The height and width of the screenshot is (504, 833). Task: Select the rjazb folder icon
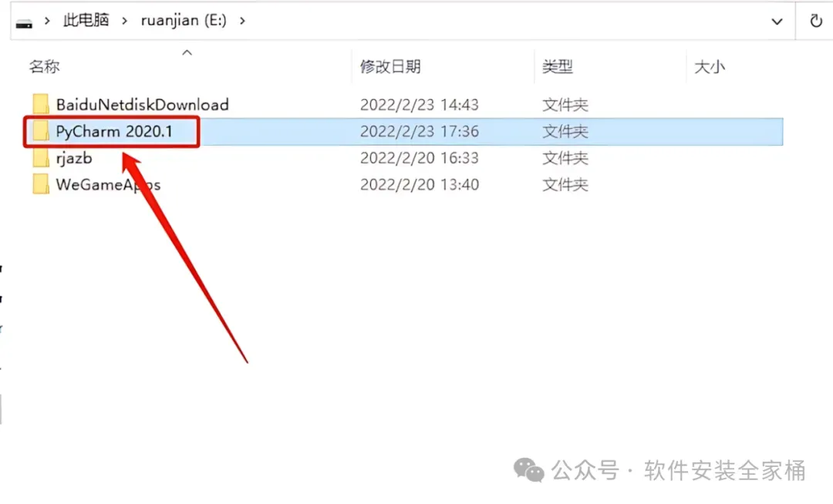[x=40, y=157]
